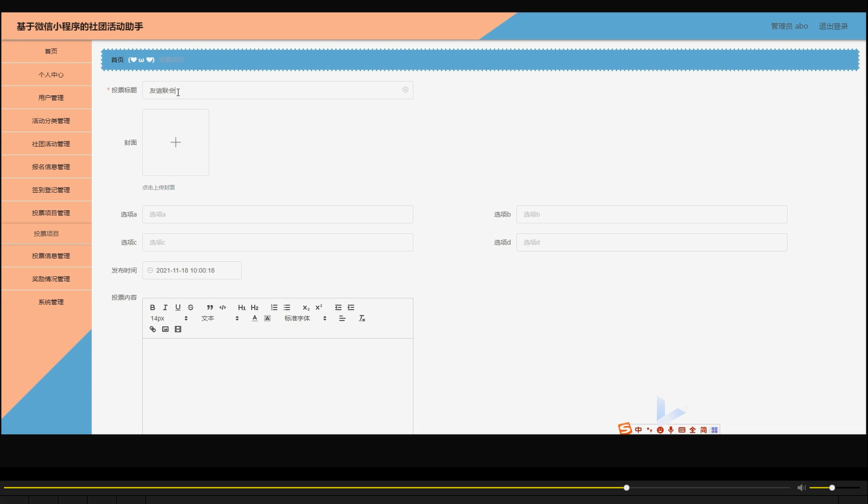This screenshot has width=868, height=504.
Task: Activate voice input microphone in IME bar
Action: 671,430
